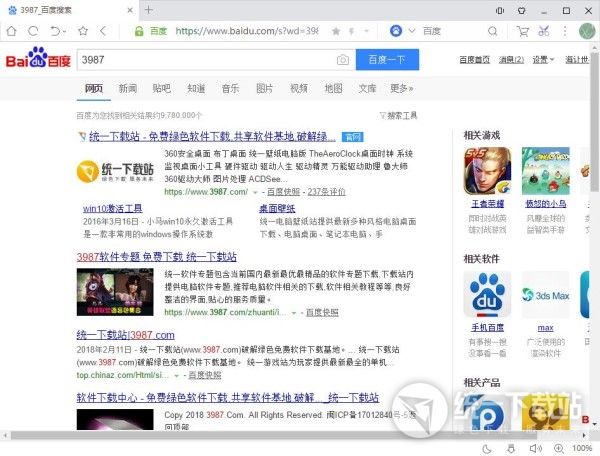Click the 手机百度 app icon
Image resolution: width=600 pixels, height=456 pixels.
[x=488, y=295]
